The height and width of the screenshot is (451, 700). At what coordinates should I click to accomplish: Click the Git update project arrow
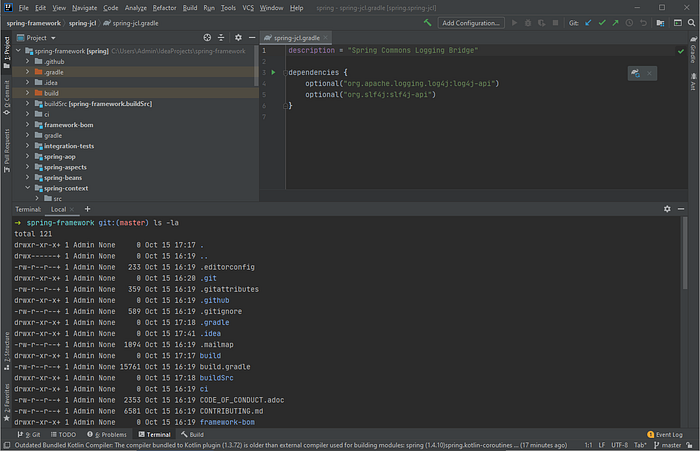tap(588, 22)
